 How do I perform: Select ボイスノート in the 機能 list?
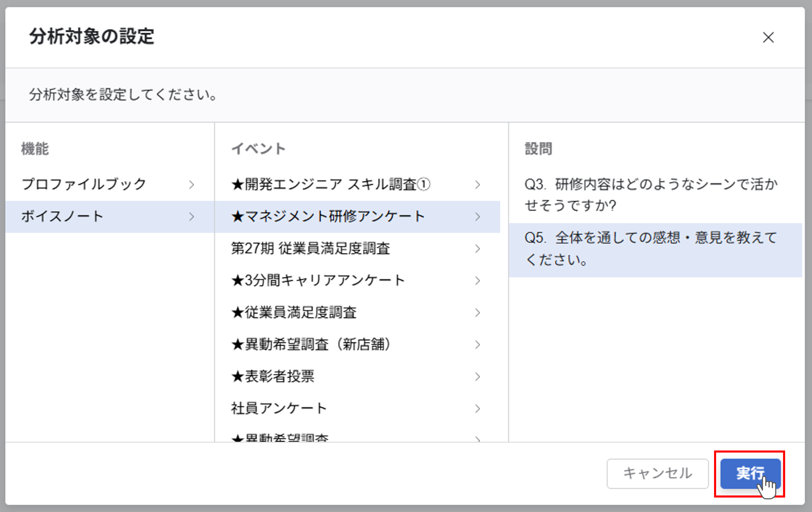pos(62,217)
